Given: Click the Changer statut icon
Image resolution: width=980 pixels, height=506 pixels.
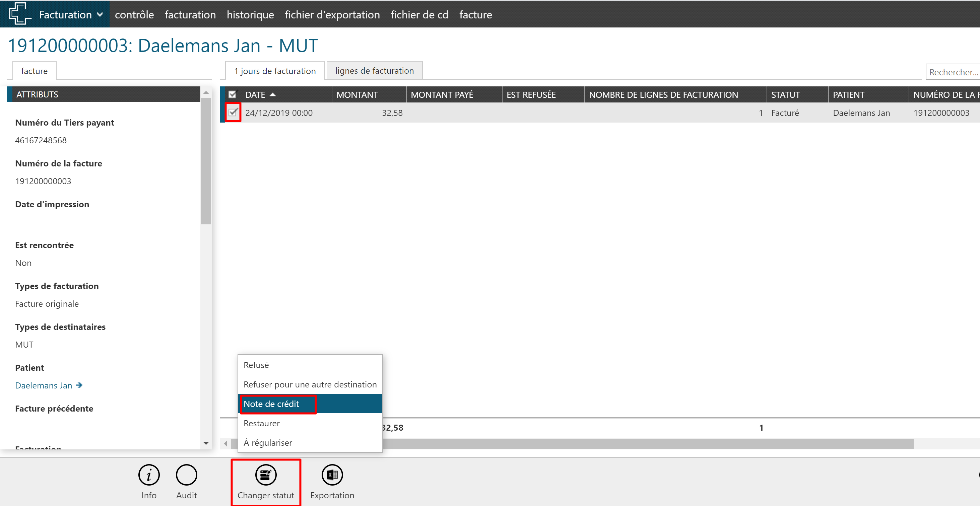Looking at the screenshot, I should pyautogui.click(x=266, y=475).
